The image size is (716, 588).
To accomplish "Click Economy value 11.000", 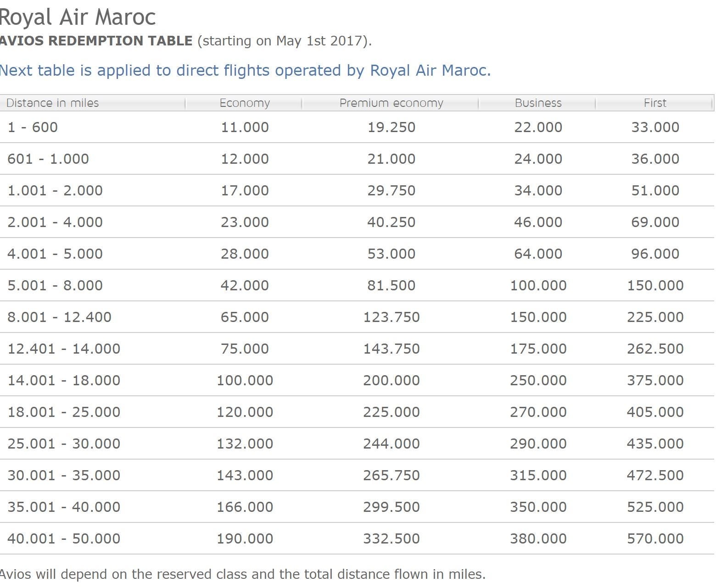I will point(245,127).
